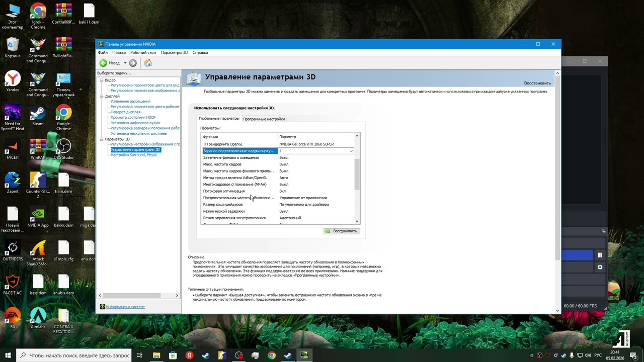644x362 pixels.
Task: Open OUTRIDERS desktop shortcut
Action: [x=12, y=251]
